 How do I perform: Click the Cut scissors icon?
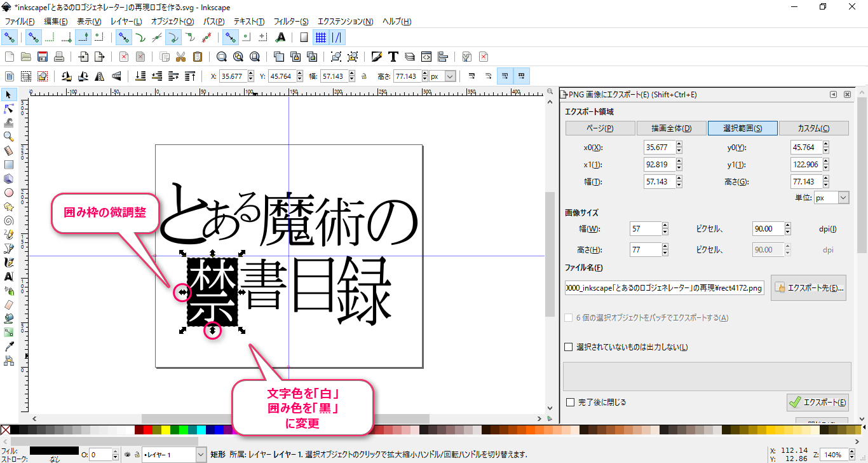click(x=181, y=57)
